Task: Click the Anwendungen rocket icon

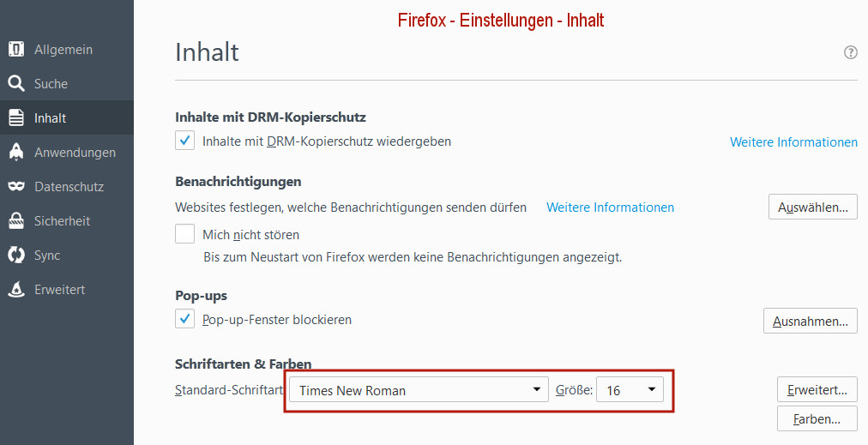Action: pyautogui.click(x=16, y=153)
